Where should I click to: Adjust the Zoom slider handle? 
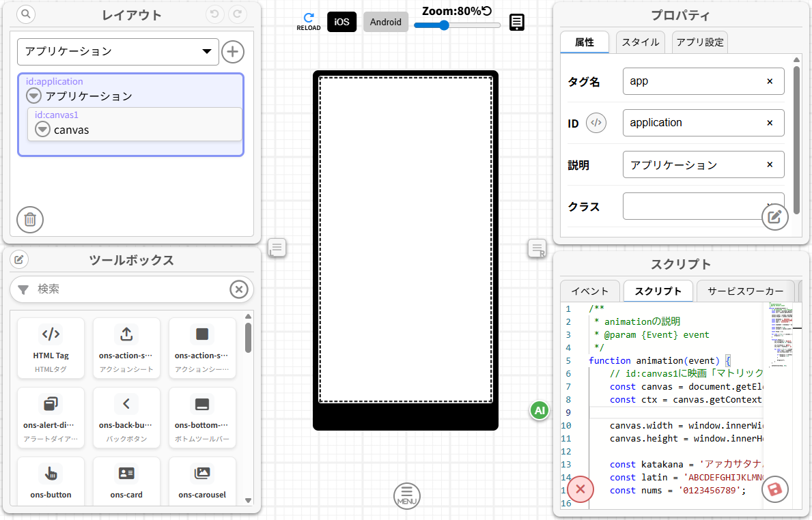444,25
